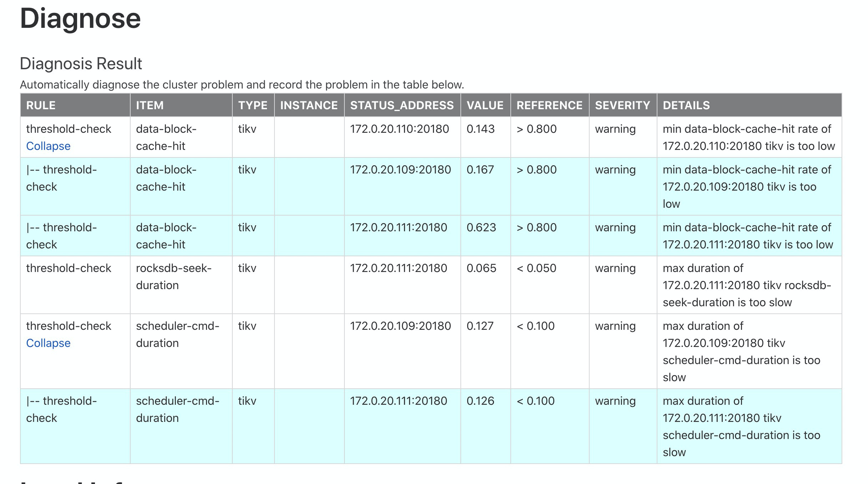
Task: Click the 172.0.20.110:20180 status address cell
Action: pos(399,129)
